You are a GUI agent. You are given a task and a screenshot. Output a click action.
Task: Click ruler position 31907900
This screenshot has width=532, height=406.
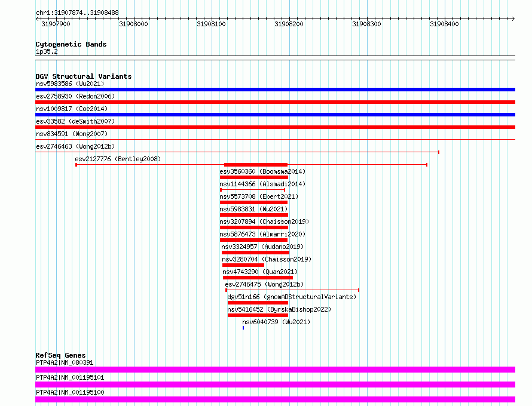[56, 24]
